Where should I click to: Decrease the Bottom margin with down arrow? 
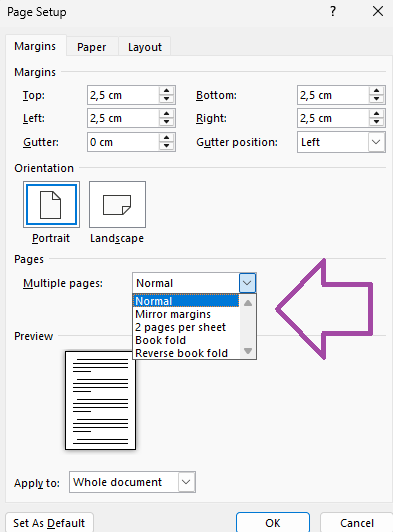click(x=376, y=99)
